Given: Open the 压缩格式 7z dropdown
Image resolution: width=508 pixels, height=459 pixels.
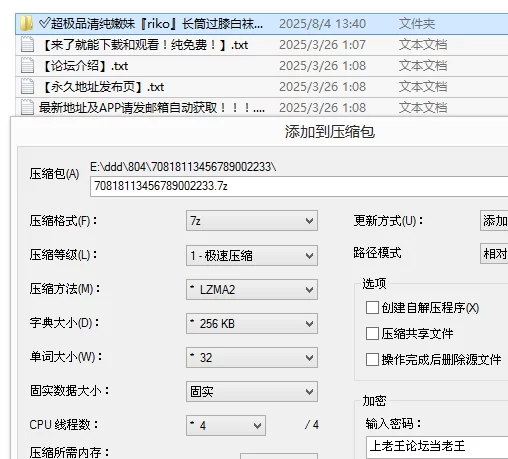Looking at the screenshot, I should (x=252, y=221).
